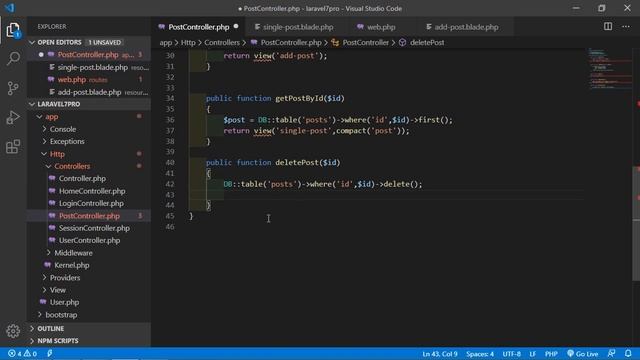Expand the Outline section

pyautogui.click(x=89, y=328)
